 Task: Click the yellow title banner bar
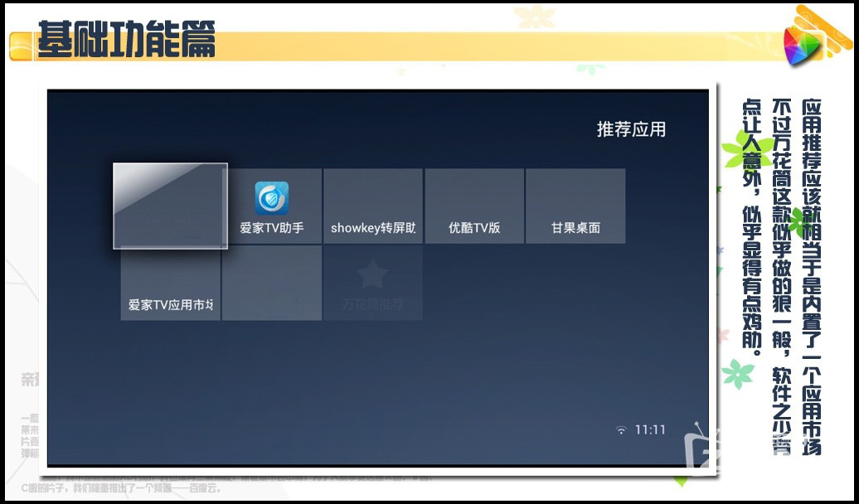tap(497, 46)
